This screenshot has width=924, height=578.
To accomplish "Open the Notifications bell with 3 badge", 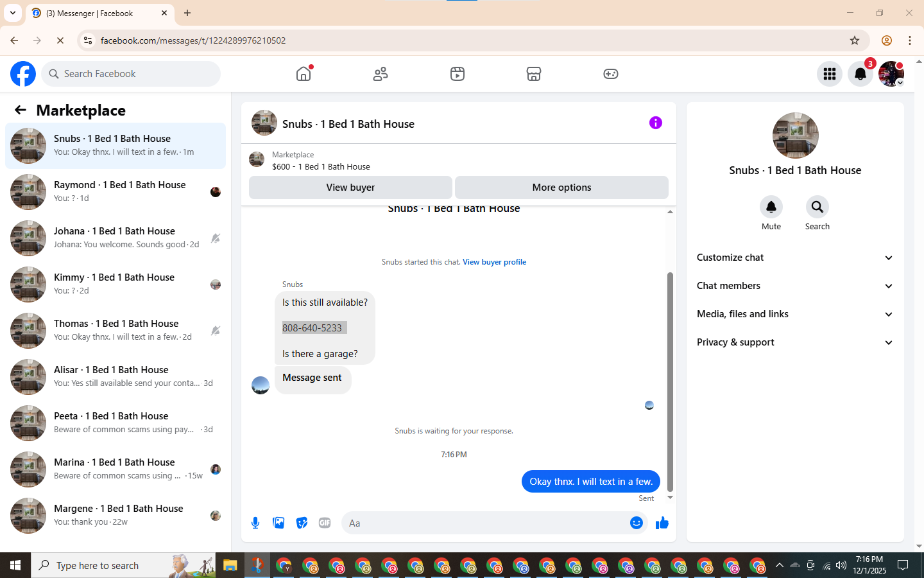I will tap(860, 74).
